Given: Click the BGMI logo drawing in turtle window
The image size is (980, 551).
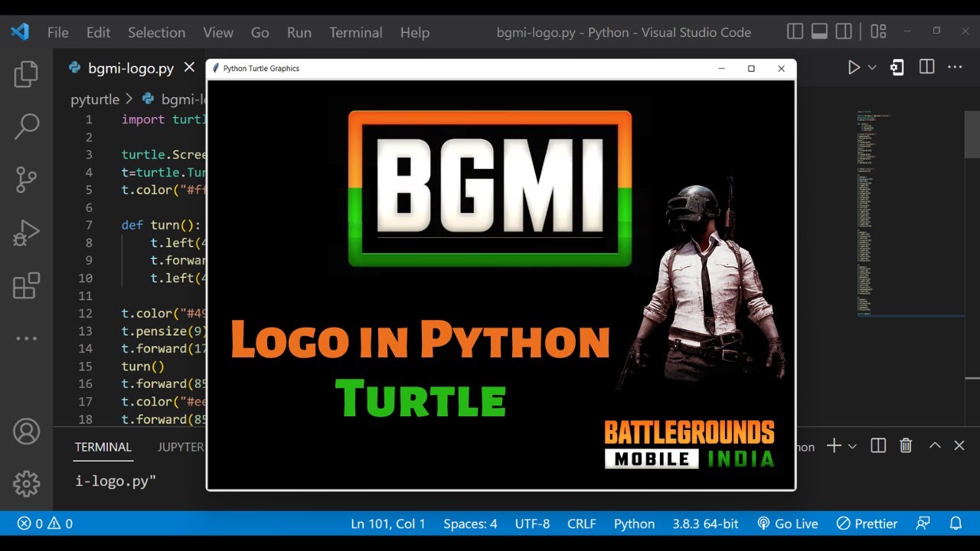Looking at the screenshot, I should 490,188.
